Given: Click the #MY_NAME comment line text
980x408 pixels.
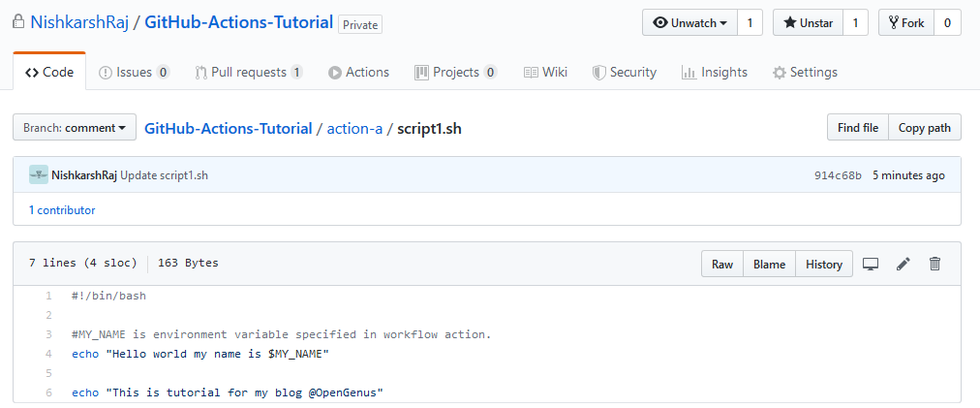Looking at the screenshot, I should click(281, 334).
